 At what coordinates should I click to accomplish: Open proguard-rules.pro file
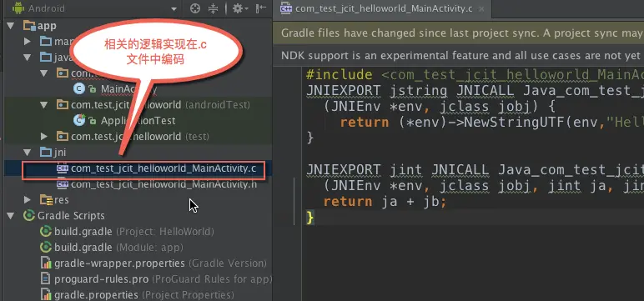coord(163,279)
